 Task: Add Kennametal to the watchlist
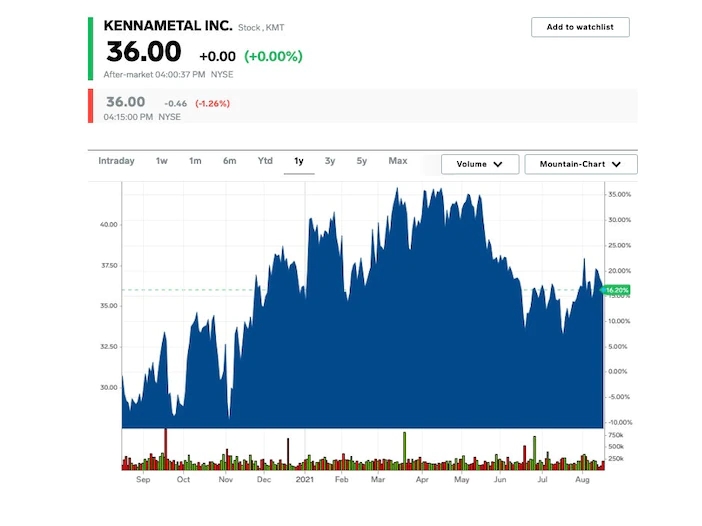point(580,27)
